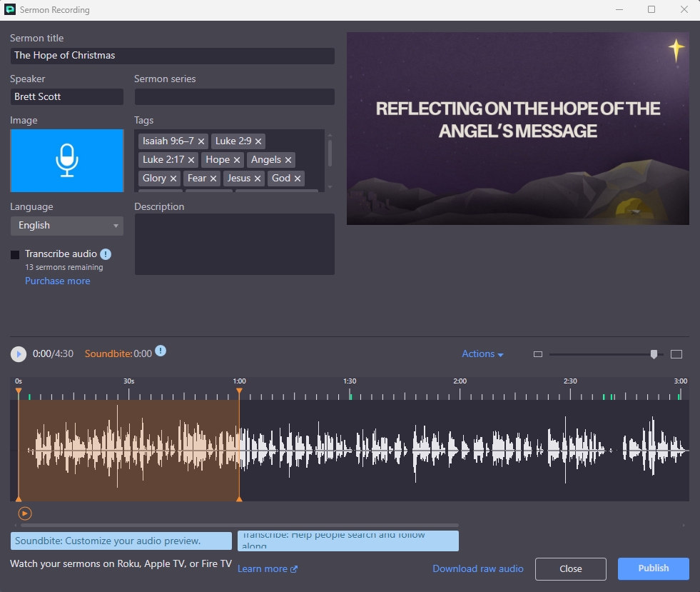Screen dimensions: 700x592
Task: Open the Actions dropdown menu
Action: click(482, 354)
